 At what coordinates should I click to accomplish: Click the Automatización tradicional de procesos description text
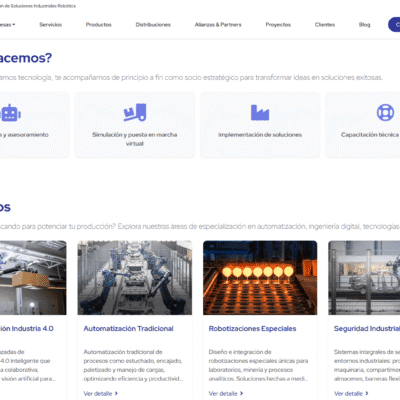point(133,365)
